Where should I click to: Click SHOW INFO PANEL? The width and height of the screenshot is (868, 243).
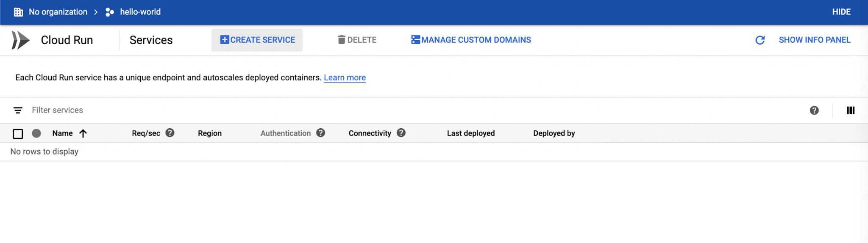(x=815, y=40)
